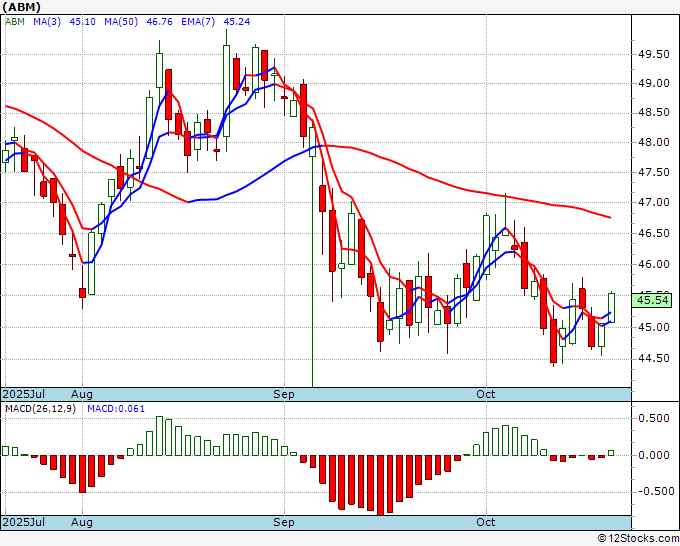Click the 45.24 EMA(7) value
The height and width of the screenshot is (546, 680).
[237, 22]
